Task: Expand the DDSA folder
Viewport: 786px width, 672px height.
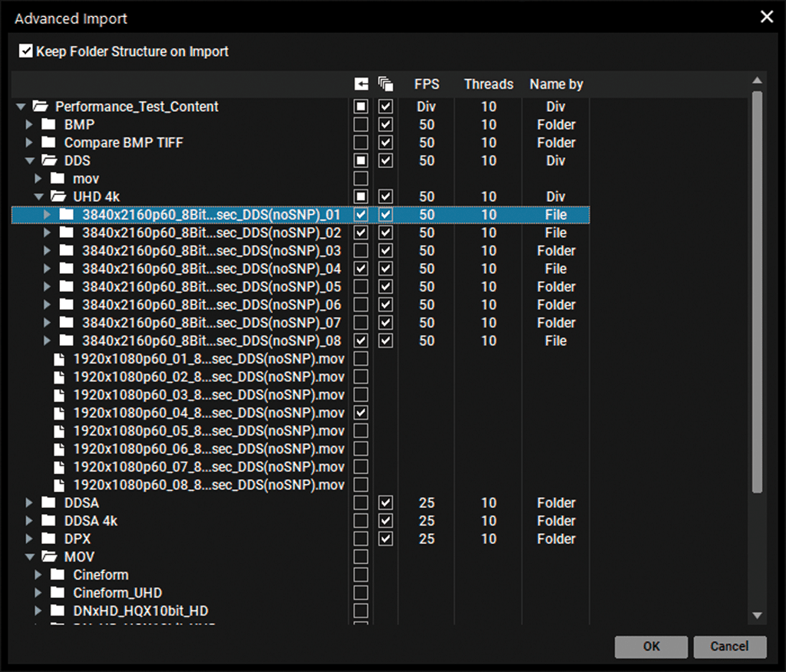Action: tap(29, 503)
